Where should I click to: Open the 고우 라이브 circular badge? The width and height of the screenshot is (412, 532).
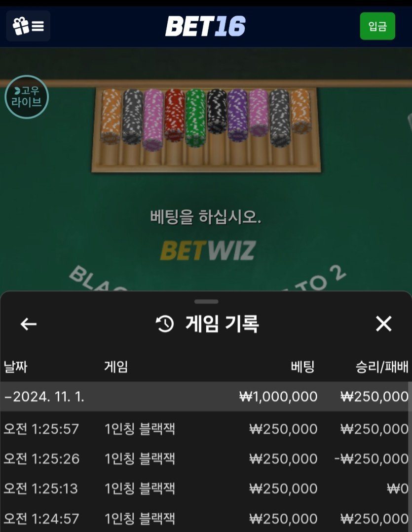pos(27,97)
